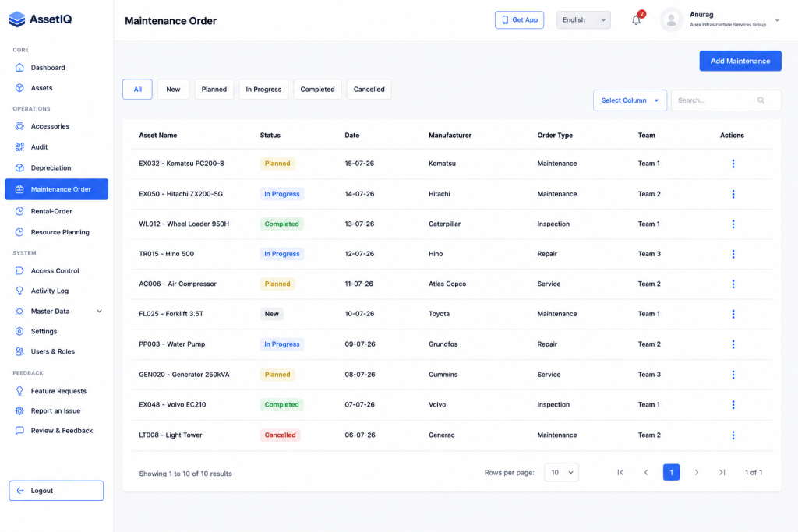798x532 pixels.
Task: Click the Get App button
Action: coord(519,19)
